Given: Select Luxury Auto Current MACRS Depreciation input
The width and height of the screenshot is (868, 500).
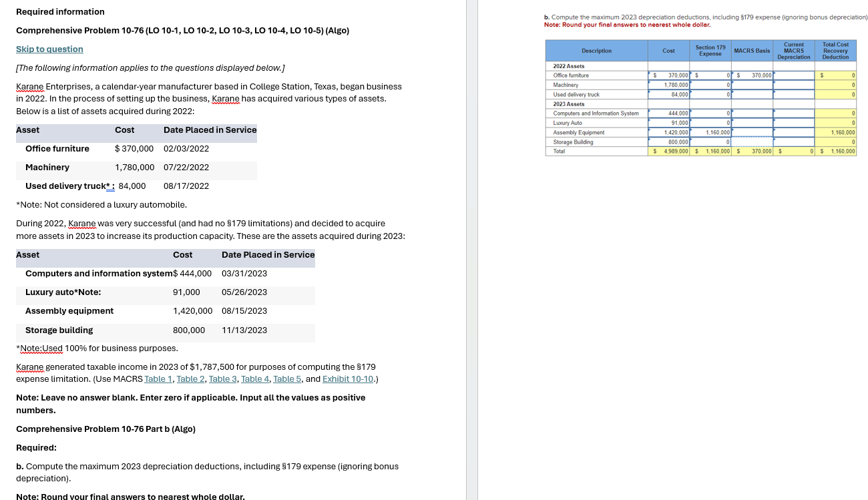Looking at the screenshot, I should click(794, 123).
